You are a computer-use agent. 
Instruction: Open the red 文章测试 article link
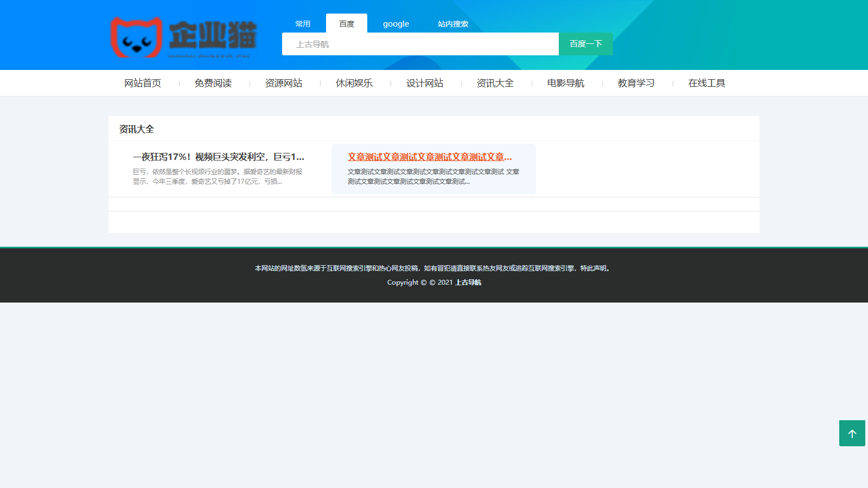pos(430,157)
